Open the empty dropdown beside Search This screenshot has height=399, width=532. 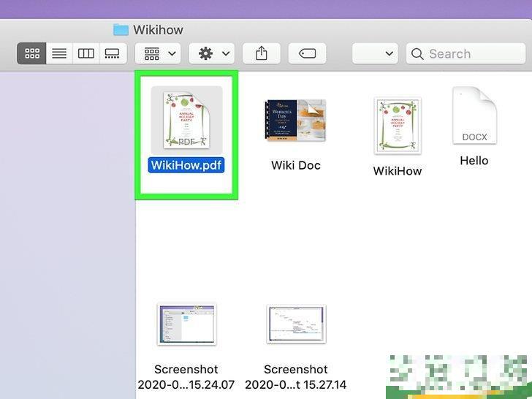click(x=376, y=53)
